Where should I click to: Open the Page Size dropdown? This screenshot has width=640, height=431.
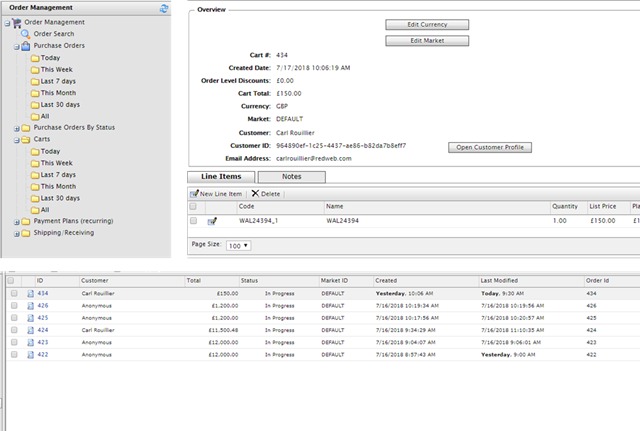pos(239,244)
